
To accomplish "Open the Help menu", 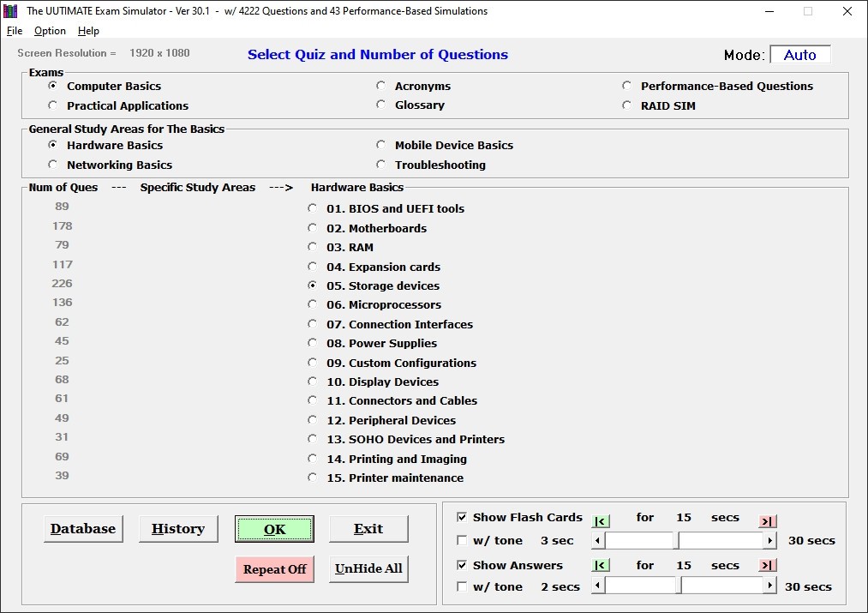I will point(88,31).
